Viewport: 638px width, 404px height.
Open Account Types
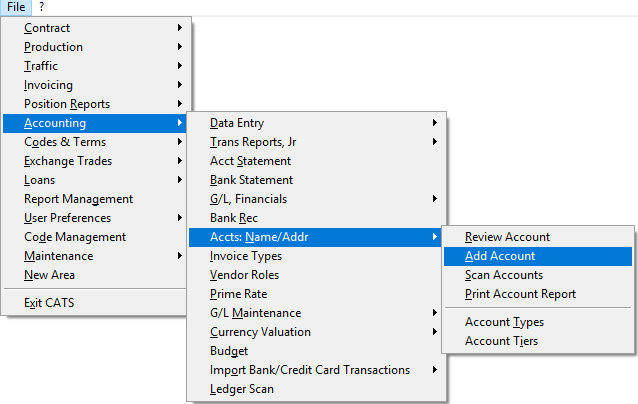(x=538, y=322)
